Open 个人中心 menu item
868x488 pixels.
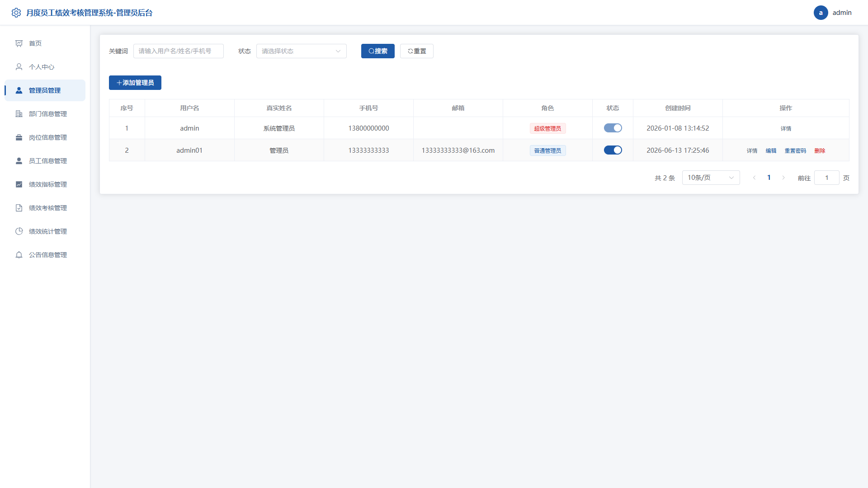[45, 67]
